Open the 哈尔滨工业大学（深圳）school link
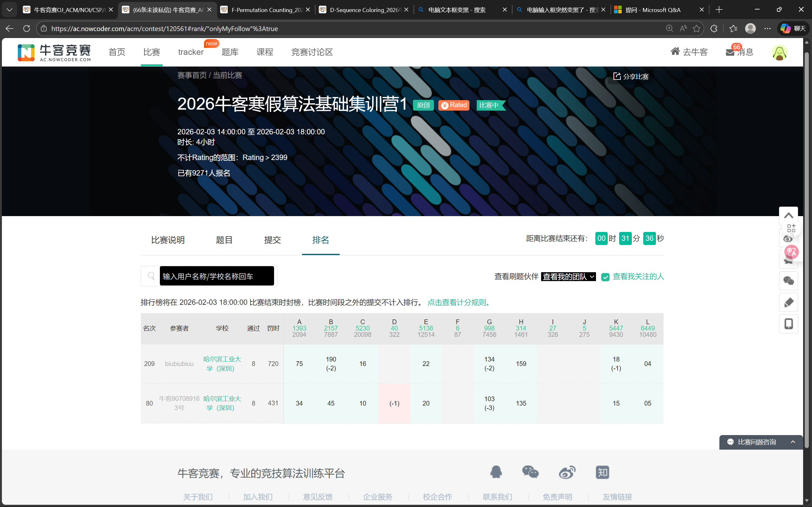The width and height of the screenshot is (812, 507). tap(222, 363)
